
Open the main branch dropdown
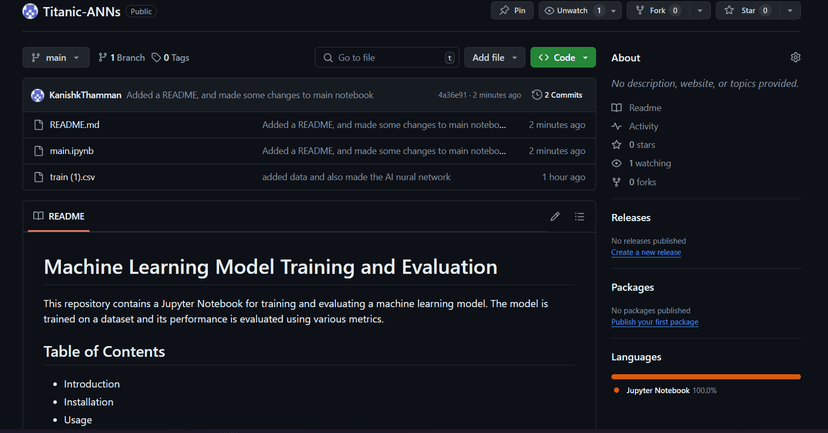(x=56, y=58)
